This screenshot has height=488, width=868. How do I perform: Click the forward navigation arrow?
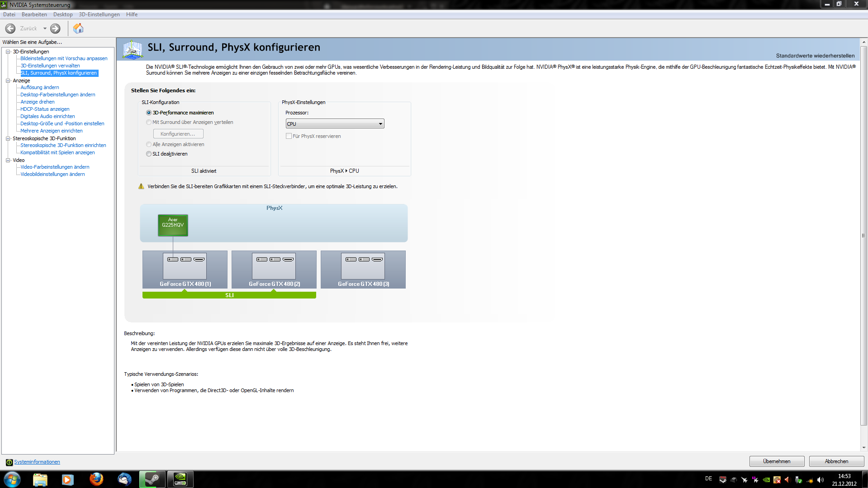55,28
